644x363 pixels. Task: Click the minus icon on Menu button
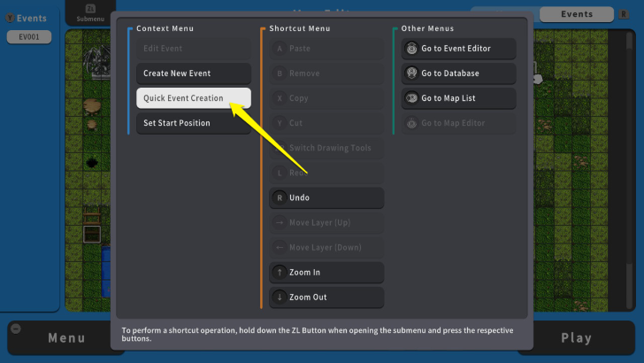(16, 328)
